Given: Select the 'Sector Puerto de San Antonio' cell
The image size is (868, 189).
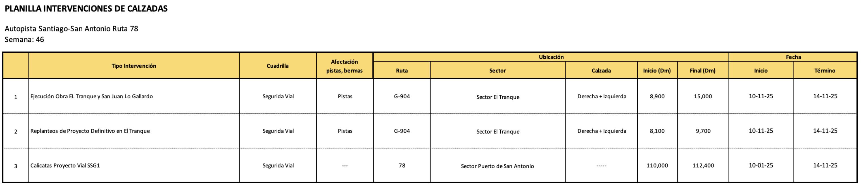Looking at the screenshot, I should click(497, 166).
